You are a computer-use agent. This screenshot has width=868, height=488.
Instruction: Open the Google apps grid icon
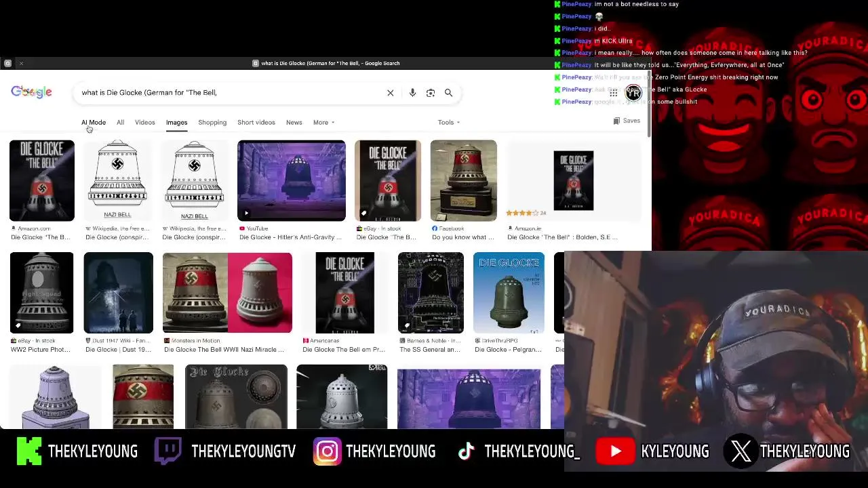coord(613,93)
